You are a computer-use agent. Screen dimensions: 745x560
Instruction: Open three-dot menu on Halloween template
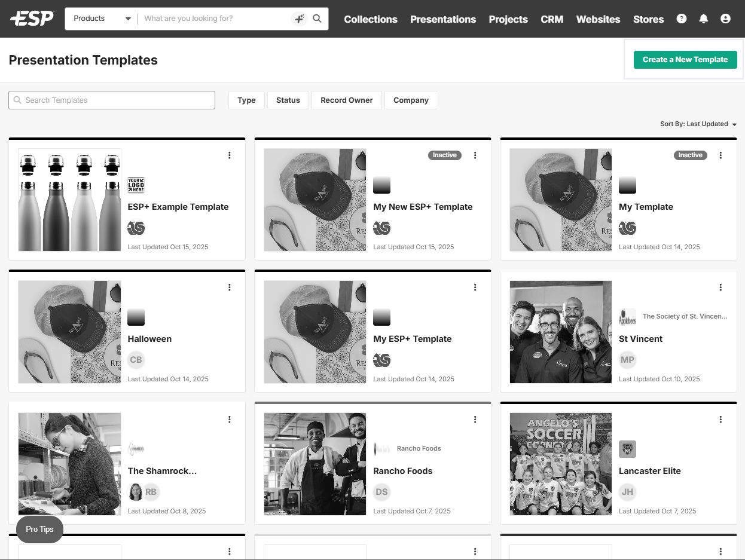[x=230, y=287]
